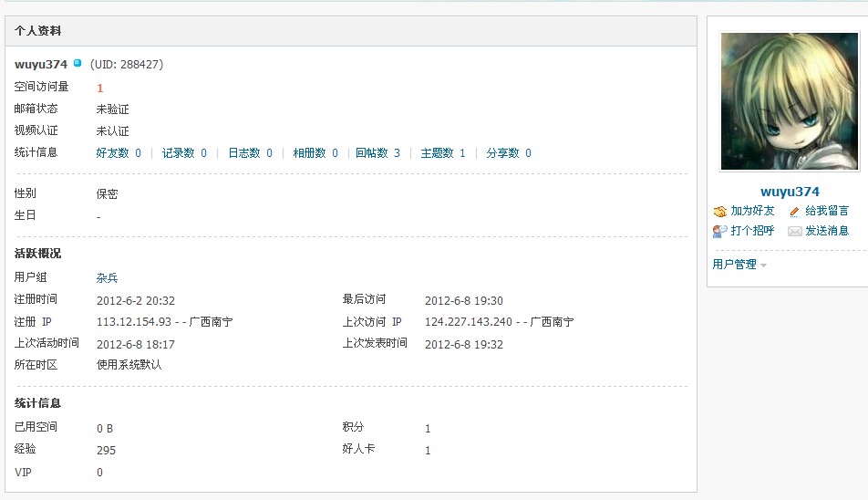
Task: Click the bold wuyu374 name in profile
Action: [x=41, y=64]
